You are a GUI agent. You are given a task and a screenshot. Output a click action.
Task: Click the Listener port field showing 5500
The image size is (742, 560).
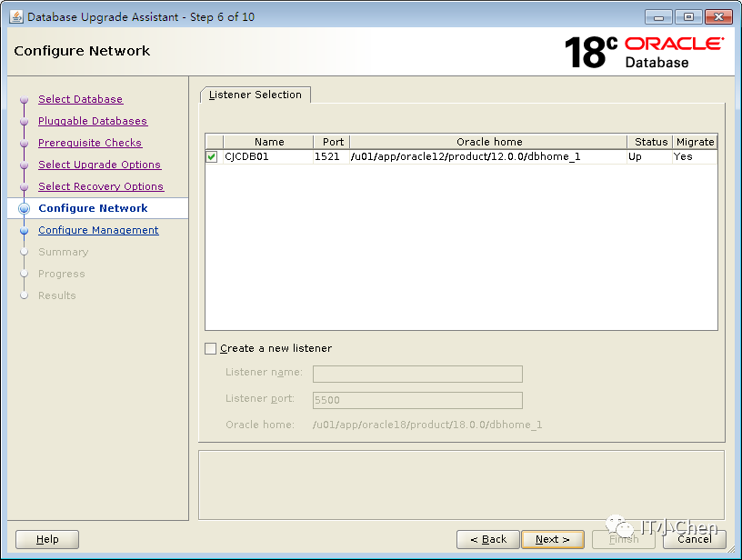[417, 400]
